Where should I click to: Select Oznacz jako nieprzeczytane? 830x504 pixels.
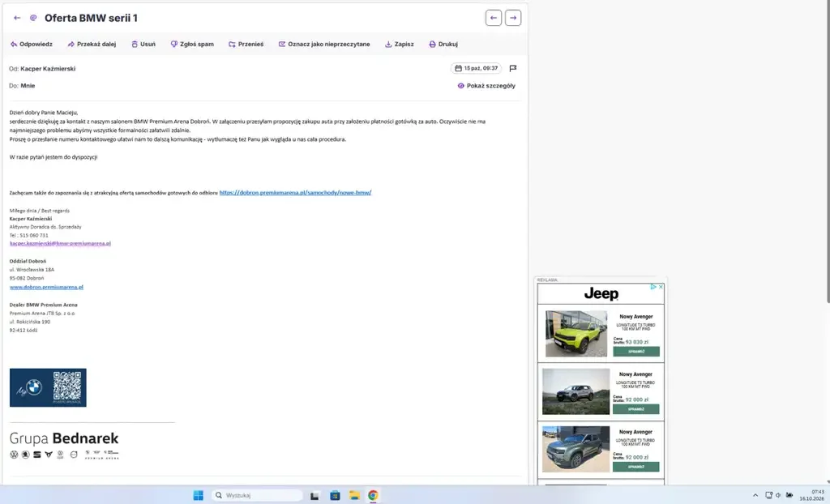324,45
